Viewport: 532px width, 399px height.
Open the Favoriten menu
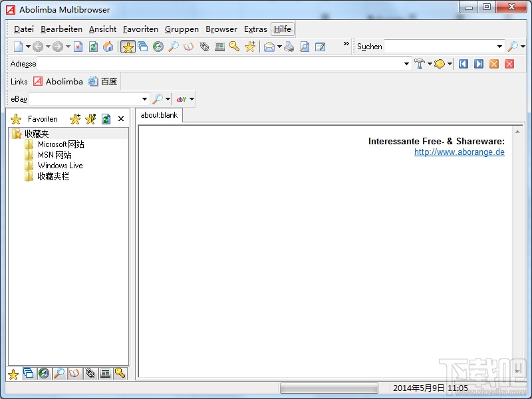coord(140,29)
